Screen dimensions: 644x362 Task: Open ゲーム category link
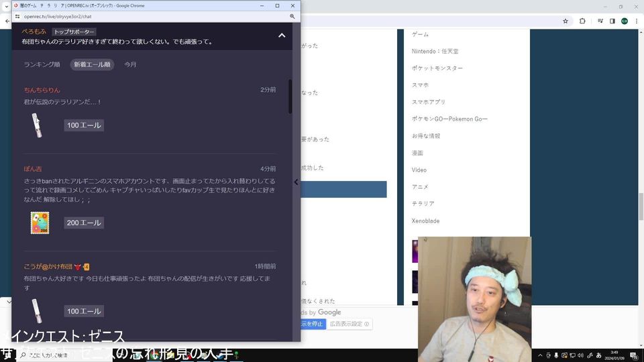pyautogui.click(x=420, y=34)
